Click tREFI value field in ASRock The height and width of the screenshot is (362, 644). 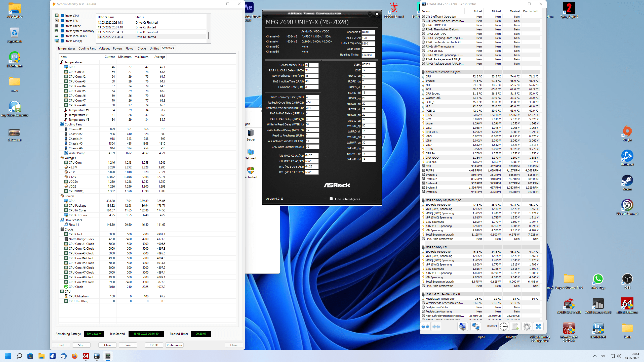point(369,64)
